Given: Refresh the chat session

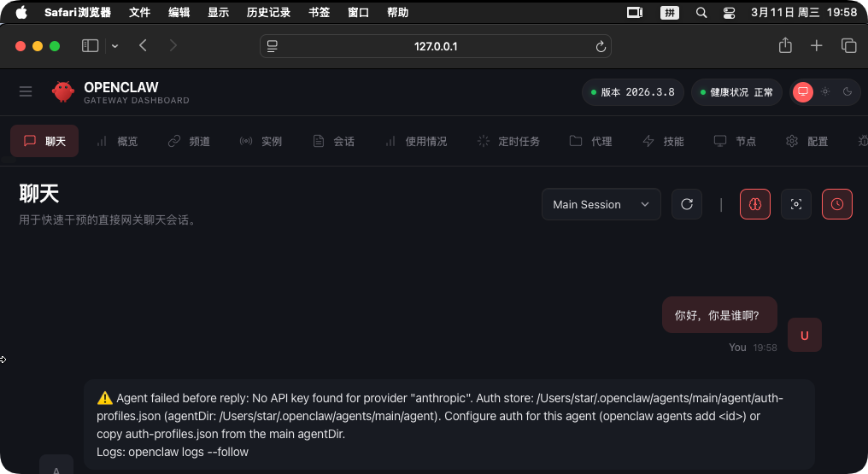Looking at the screenshot, I should click(686, 204).
